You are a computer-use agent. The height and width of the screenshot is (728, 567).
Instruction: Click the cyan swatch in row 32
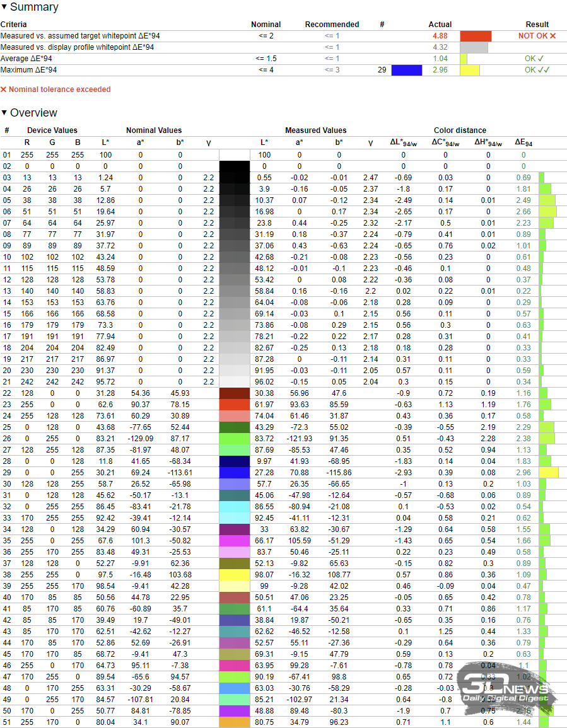[235, 506]
